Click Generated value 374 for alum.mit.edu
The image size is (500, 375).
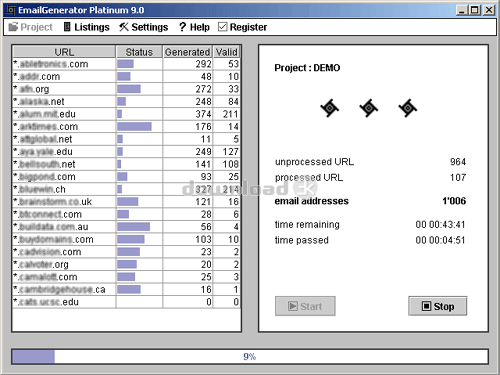(x=203, y=114)
